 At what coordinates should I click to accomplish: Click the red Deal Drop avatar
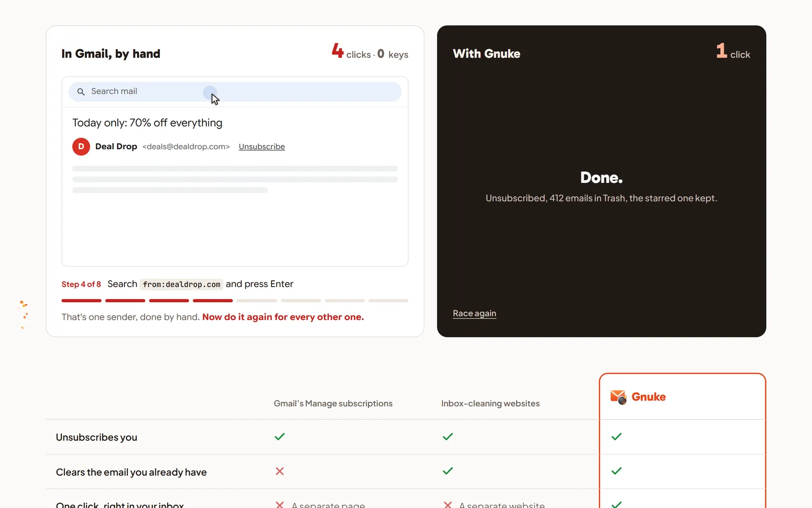[81, 146]
